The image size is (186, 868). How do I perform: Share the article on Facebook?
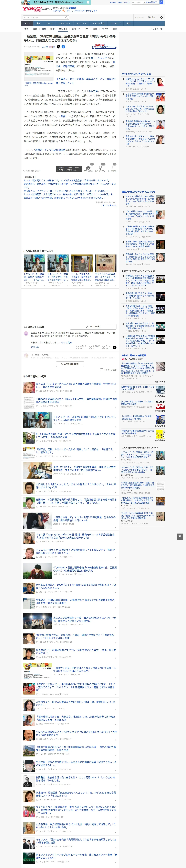point(63,47)
